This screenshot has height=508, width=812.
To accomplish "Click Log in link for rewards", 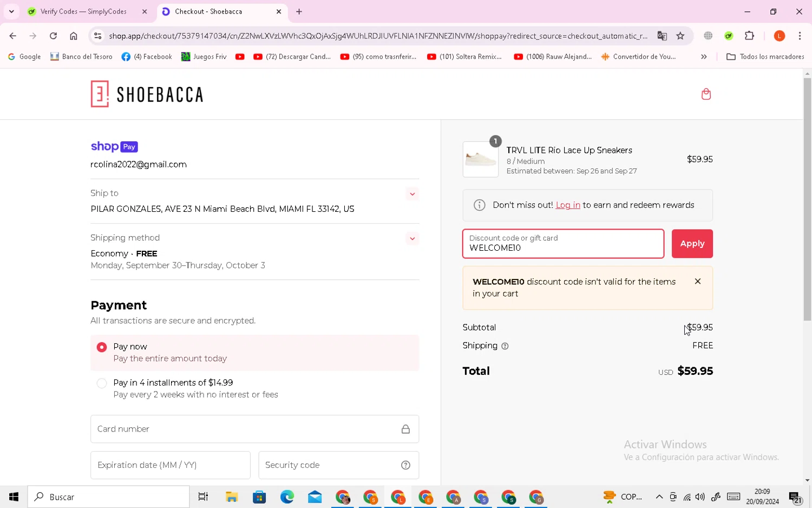I will (568, 205).
